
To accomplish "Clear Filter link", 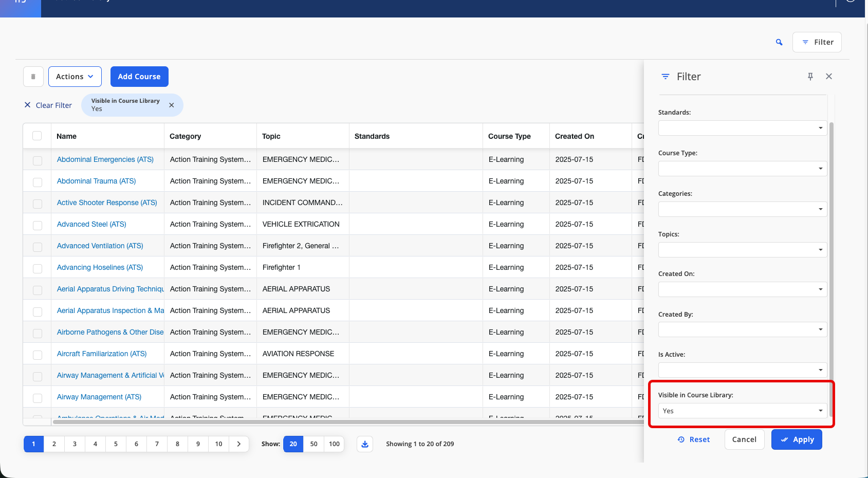I will (x=48, y=105).
